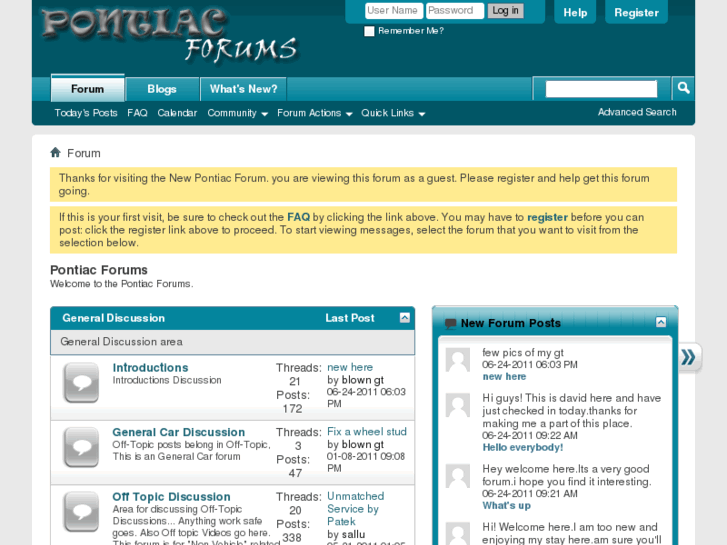This screenshot has width=727, height=545.
Task: Open Advanced Search
Action: pyautogui.click(x=637, y=112)
